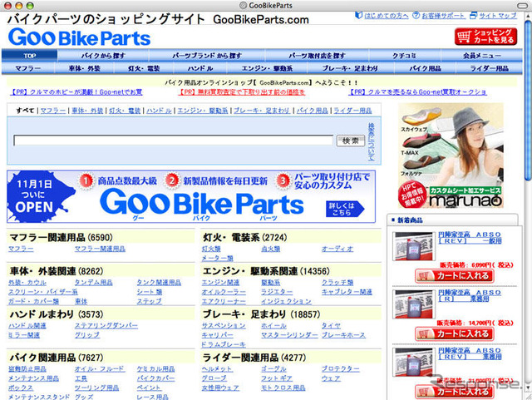This screenshot has width=532, height=400.
Task: Open the オーディオ subcategory link
Action: tap(337, 249)
